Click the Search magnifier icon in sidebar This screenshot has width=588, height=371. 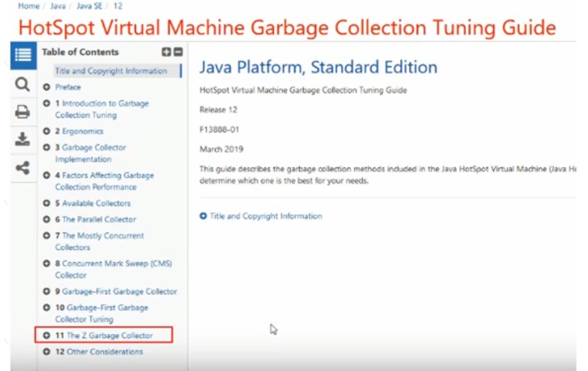pyautogui.click(x=22, y=84)
